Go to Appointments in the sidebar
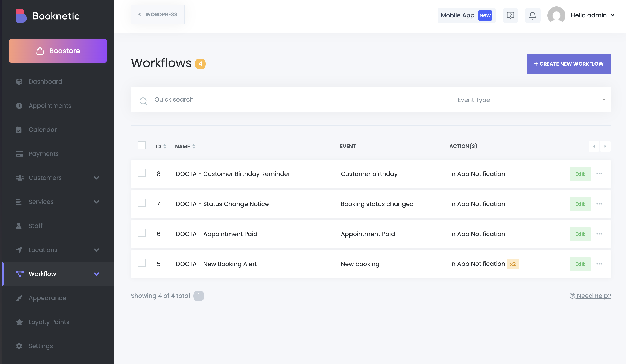The height and width of the screenshot is (364, 626). point(50,106)
